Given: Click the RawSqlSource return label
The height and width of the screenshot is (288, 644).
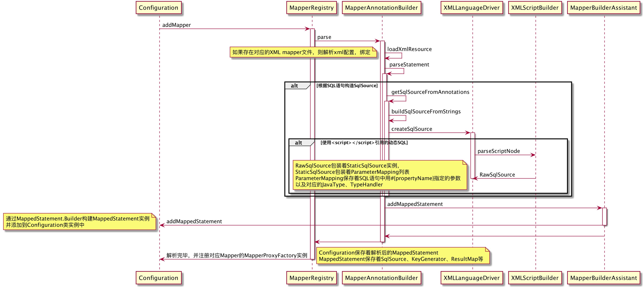Looking at the screenshot, I should [x=497, y=175].
